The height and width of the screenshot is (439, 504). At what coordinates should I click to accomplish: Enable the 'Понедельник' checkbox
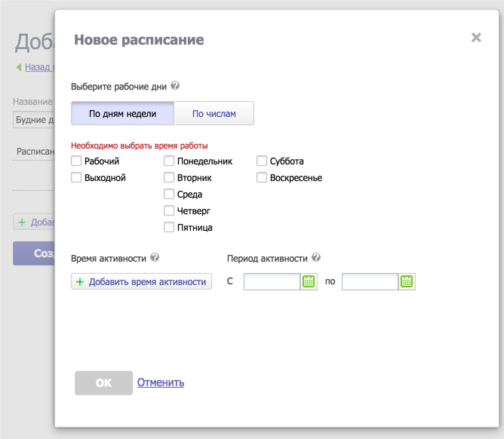(x=169, y=161)
